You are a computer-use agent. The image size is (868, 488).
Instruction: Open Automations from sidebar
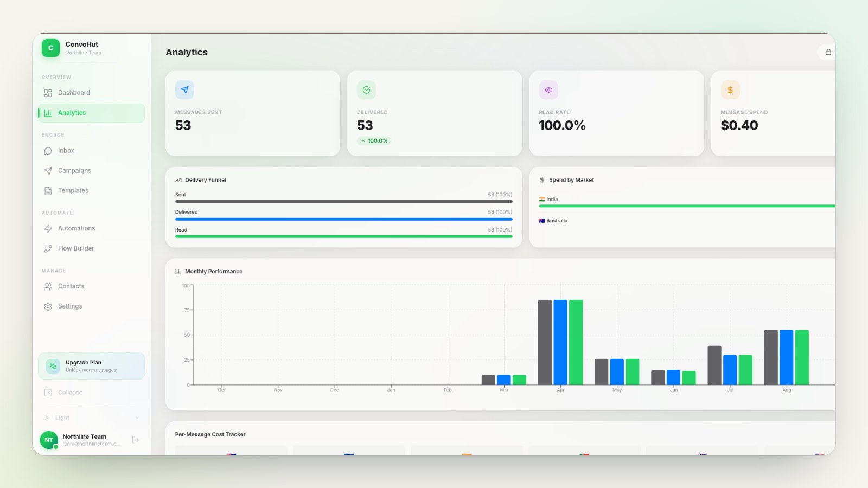click(x=91, y=228)
